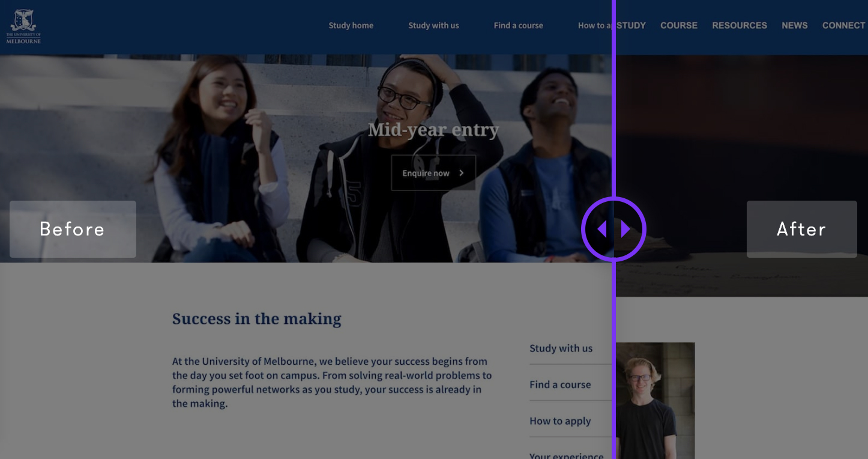Viewport: 868px width, 459px height.
Task: Grab the purple comparison slider handle
Action: (613, 229)
